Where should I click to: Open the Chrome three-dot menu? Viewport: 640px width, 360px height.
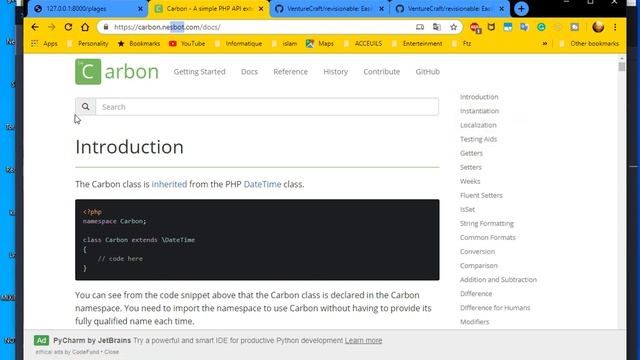615,27
